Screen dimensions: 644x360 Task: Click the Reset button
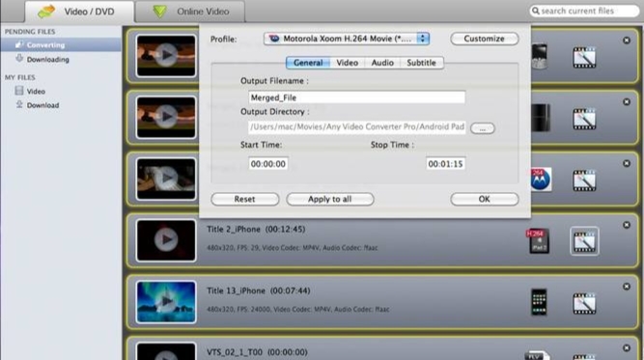click(245, 199)
